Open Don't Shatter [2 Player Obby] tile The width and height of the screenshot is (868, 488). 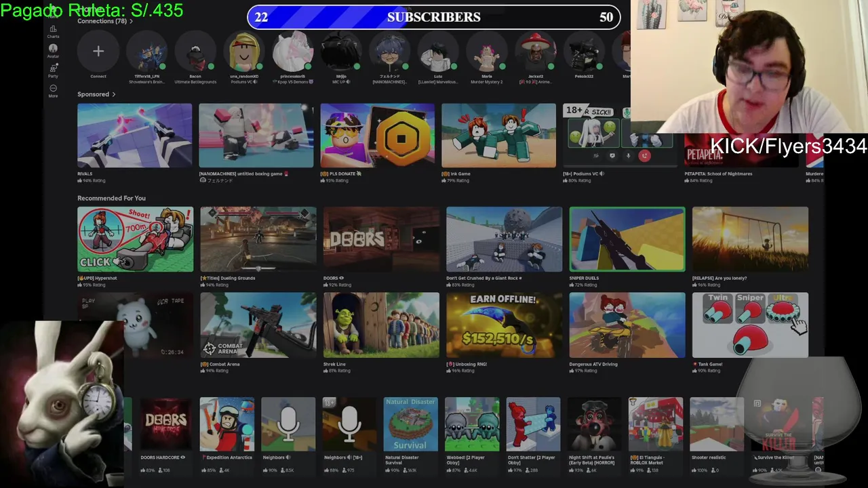[533, 424]
